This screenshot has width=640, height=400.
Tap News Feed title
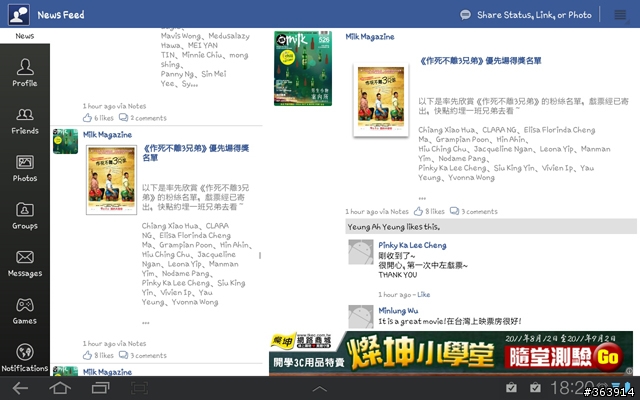61,15
